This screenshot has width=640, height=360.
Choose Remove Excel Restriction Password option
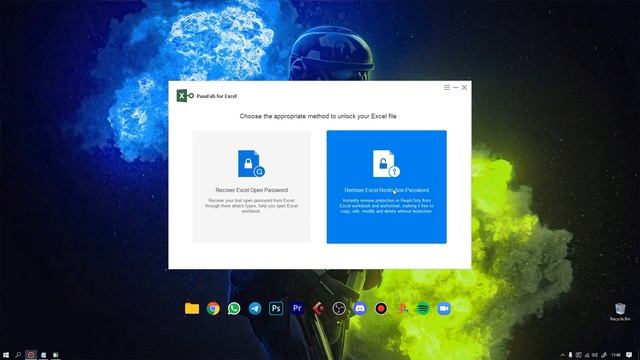pos(387,187)
